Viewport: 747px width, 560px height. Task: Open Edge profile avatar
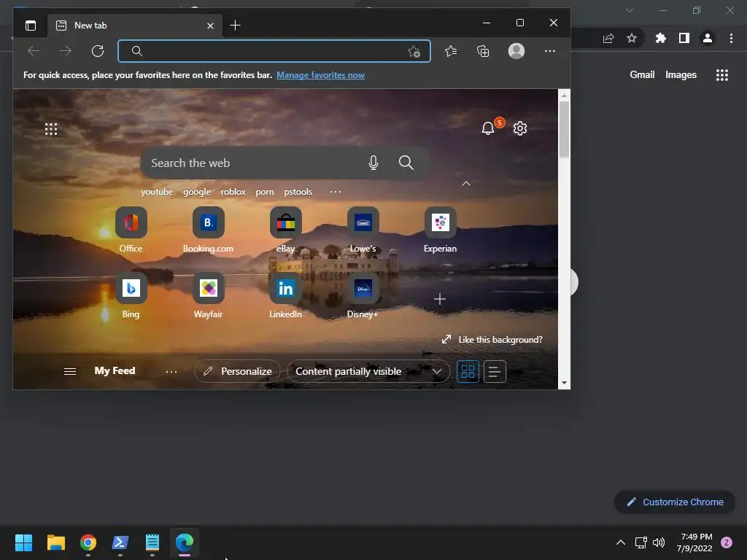click(516, 51)
